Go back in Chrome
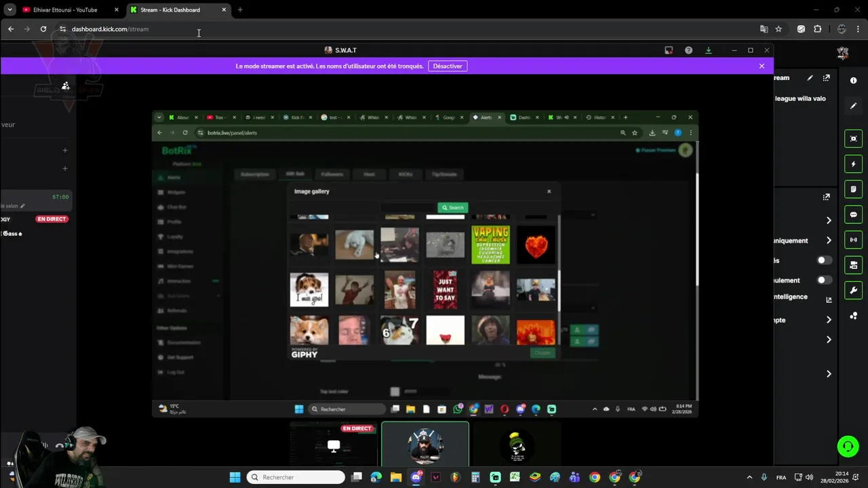Image resolution: width=868 pixels, height=488 pixels. 11,29
